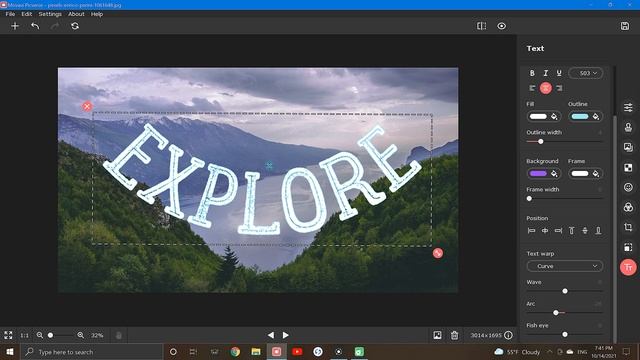The image size is (640, 360).
Task: Open the Resize tool icon
Action: (628, 247)
